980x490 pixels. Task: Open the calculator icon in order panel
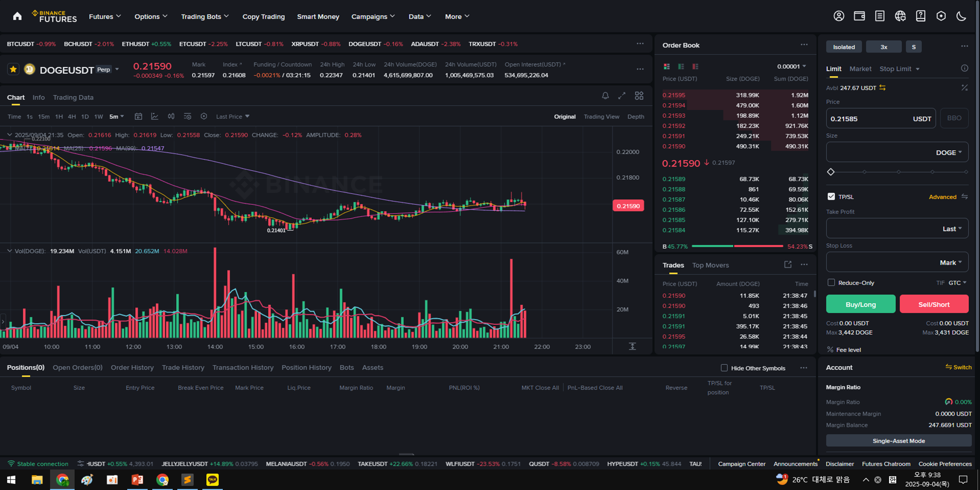[964, 88]
